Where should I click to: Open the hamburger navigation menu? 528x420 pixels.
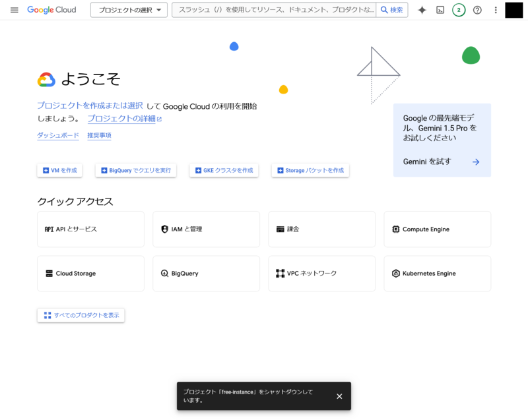coord(14,10)
